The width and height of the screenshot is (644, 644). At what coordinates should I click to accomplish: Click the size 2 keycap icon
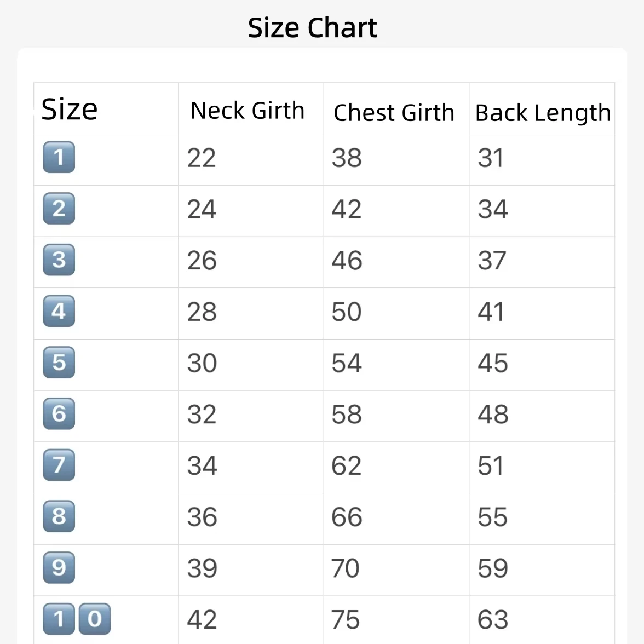point(59,209)
